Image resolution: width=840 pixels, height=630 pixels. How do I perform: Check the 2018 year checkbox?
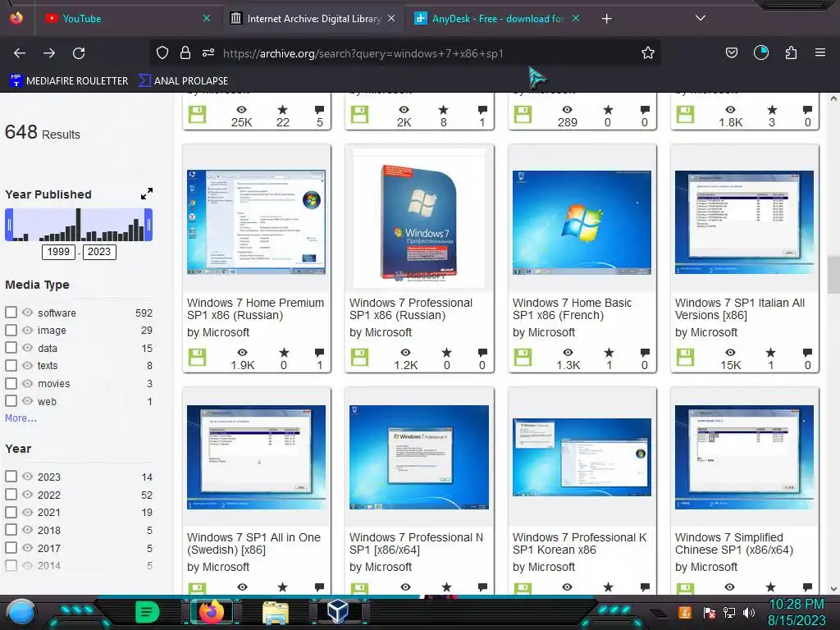coord(11,530)
